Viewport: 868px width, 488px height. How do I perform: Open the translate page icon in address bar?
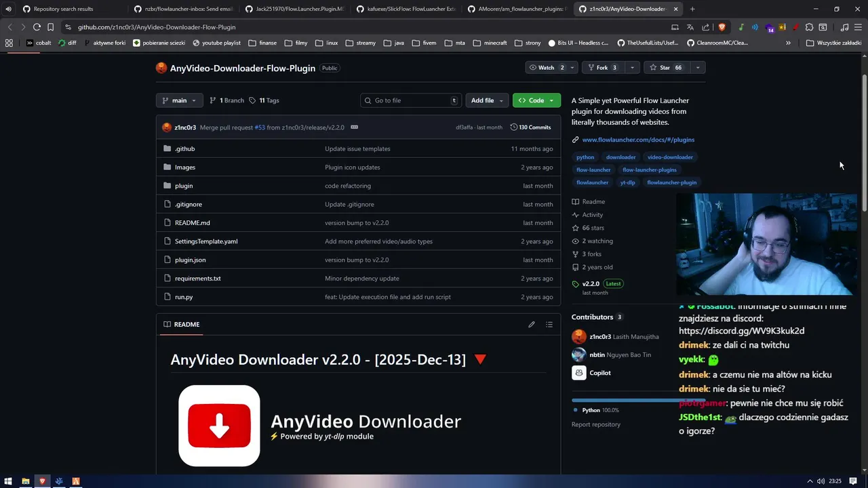coord(690,27)
